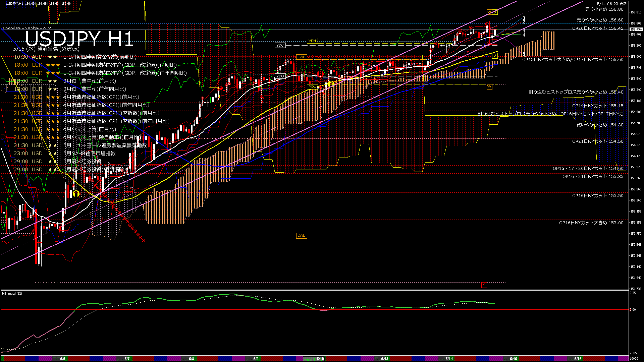Select the 23:00 USD 5月NAHB住宅市場指数 row

[x=65, y=154]
